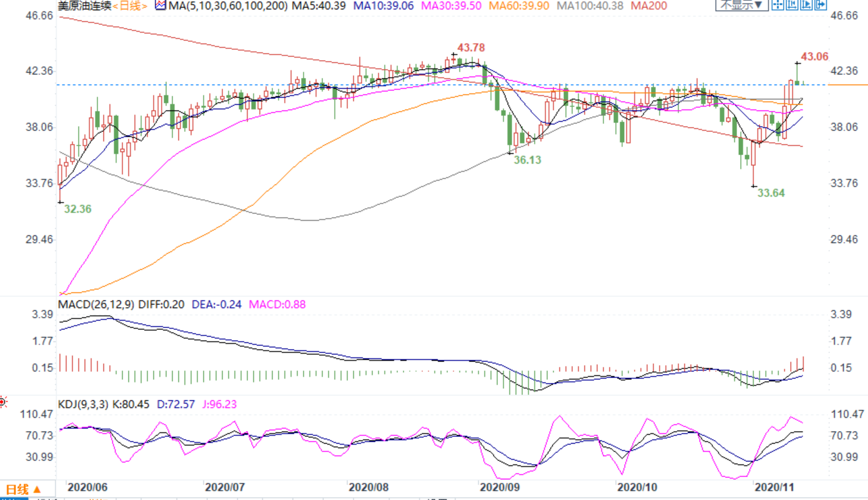The image size is (868, 500).
Task: Click the MA10:39.06 value label
Action: 383,6
